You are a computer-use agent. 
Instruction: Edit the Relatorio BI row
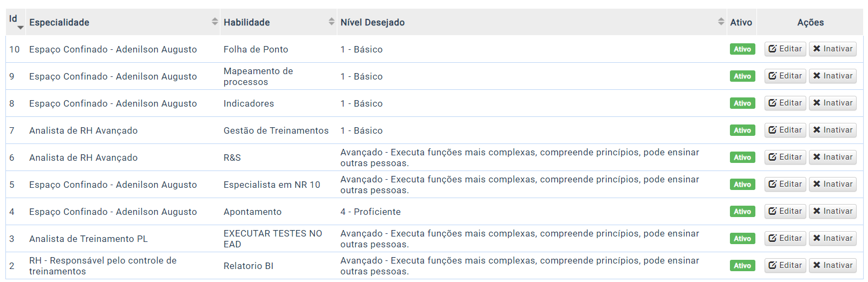(785, 265)
